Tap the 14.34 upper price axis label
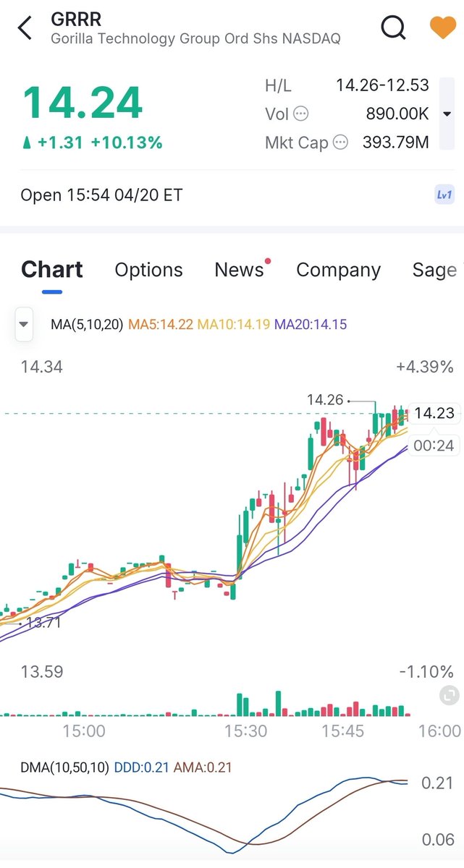Screen dimensions: 464x868 (42, 367)
